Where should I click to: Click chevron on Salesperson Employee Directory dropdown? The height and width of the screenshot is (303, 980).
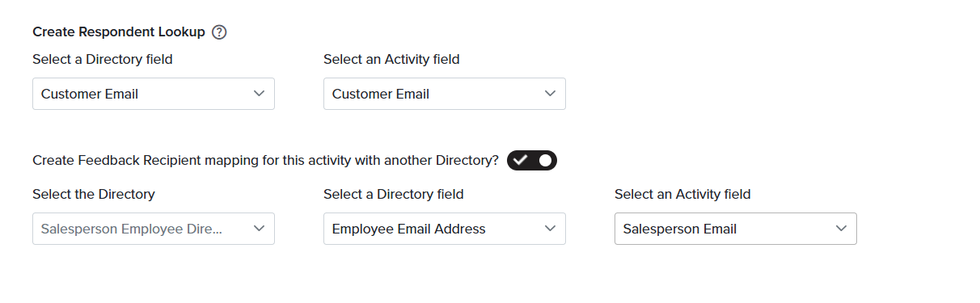(259, 229)
